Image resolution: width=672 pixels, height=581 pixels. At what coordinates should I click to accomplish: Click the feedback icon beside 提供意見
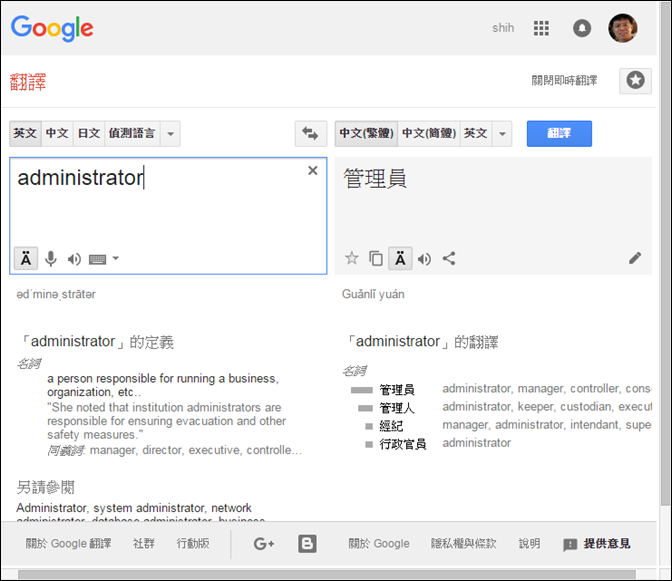point(570,545)
